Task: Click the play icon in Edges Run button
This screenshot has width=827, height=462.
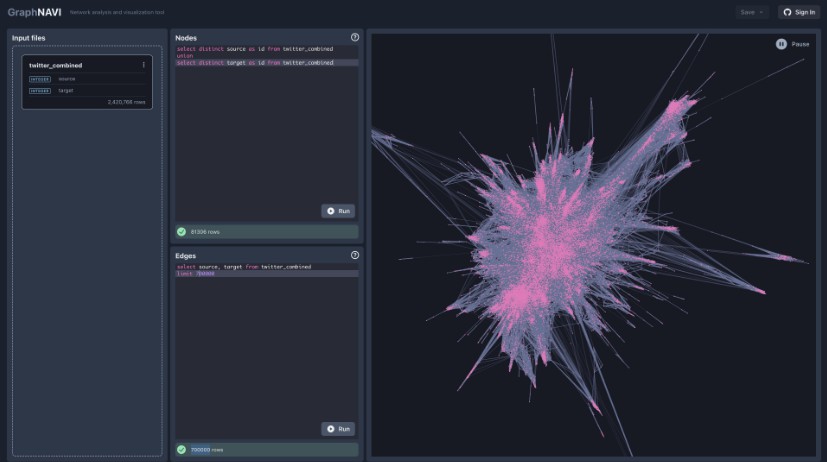Action: (x=331, y=429)
